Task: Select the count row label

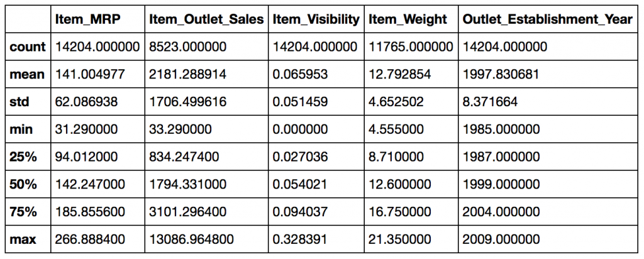Action: coord(28,47)
